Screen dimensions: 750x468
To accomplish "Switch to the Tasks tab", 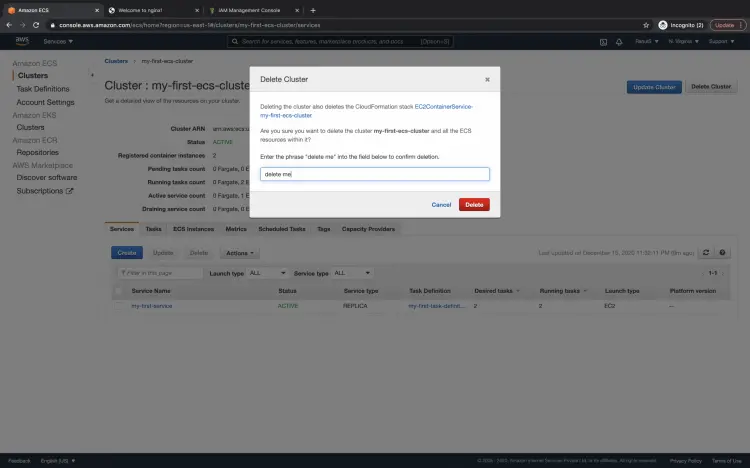I will click(154, 229).
